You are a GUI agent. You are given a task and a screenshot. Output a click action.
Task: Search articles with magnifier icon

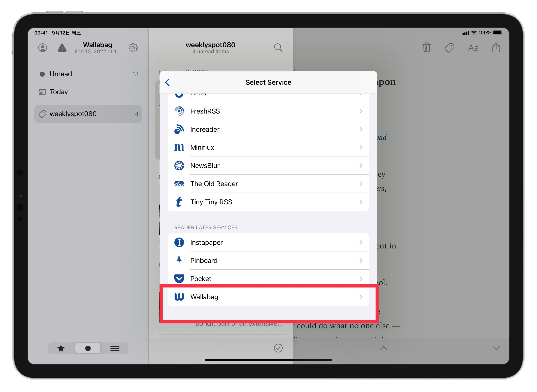point(278,48)
